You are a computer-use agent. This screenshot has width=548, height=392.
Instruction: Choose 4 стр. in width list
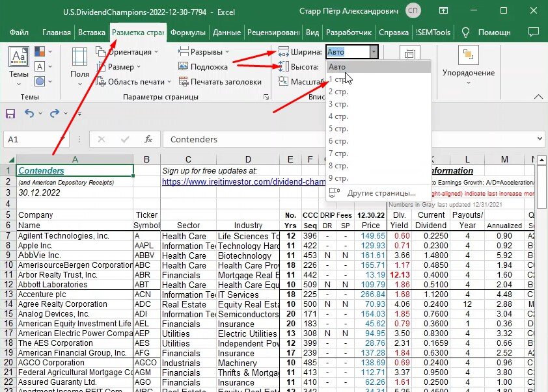[378, 116]
